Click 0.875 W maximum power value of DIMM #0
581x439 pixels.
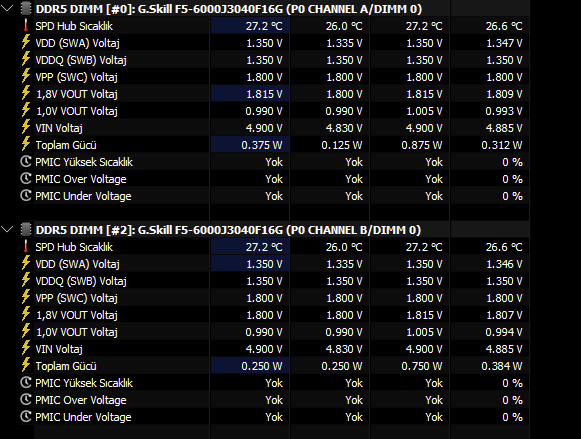tap(422, 145)
